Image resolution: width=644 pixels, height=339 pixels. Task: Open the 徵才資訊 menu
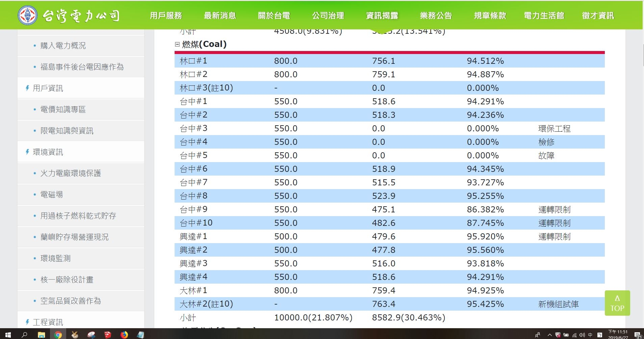(598, 16)
